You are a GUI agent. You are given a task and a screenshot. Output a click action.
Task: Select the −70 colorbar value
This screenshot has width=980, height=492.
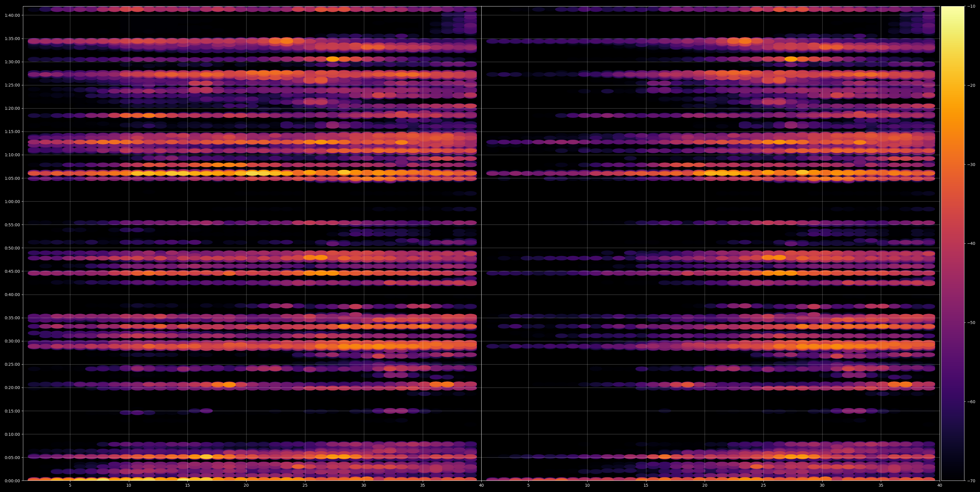971,481
